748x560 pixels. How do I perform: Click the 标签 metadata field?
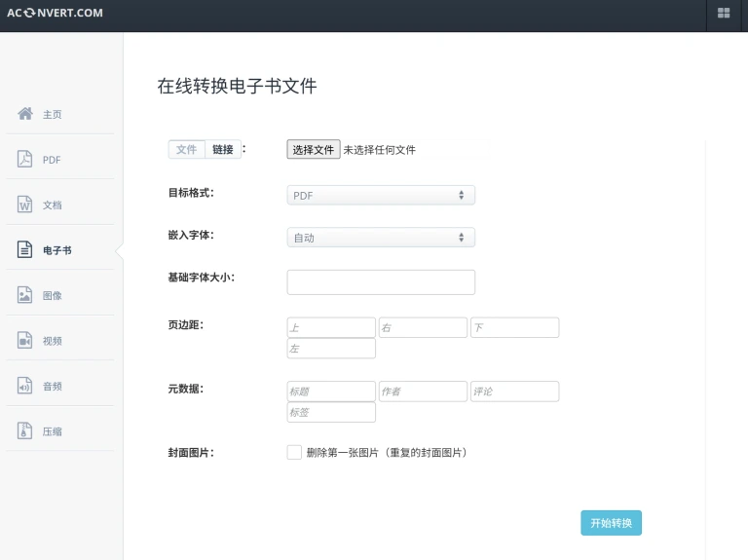click(x=331, y=412)
